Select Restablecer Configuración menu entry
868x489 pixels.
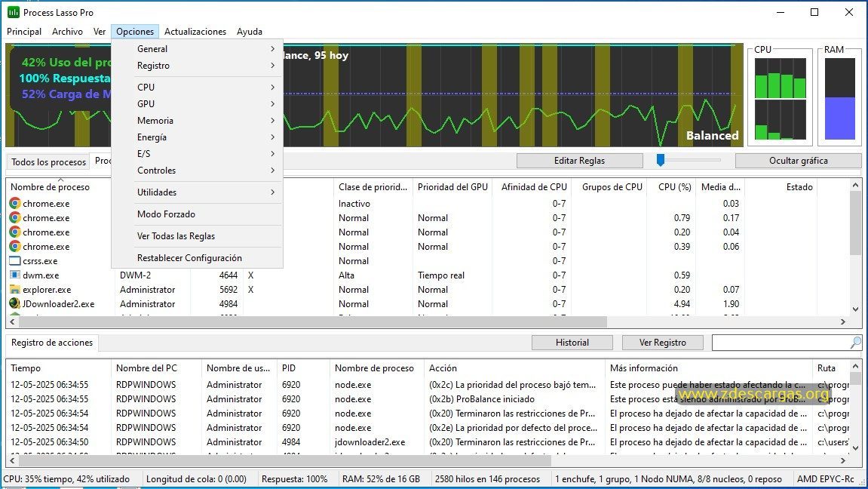pyautogui.click(x=197, y=257)
